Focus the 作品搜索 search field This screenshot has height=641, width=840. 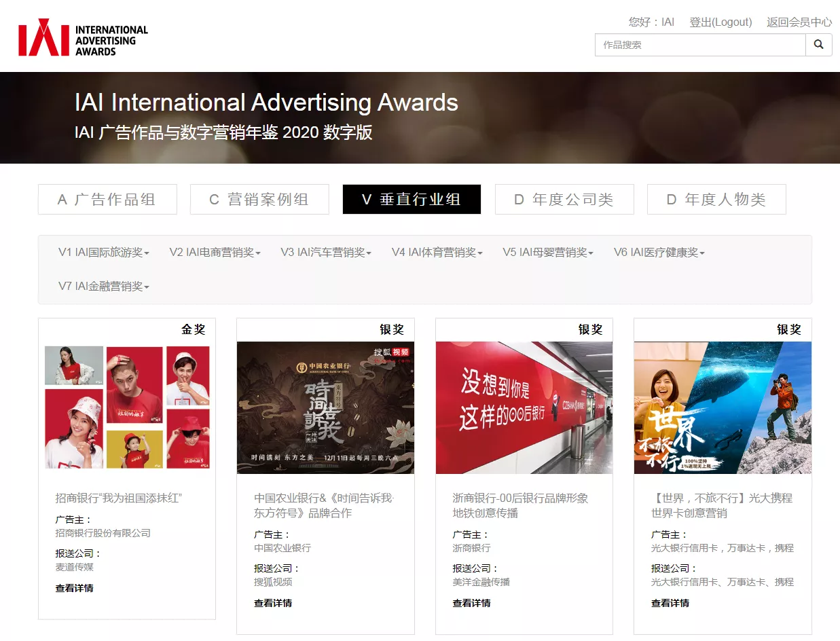(x=700, y=45)
